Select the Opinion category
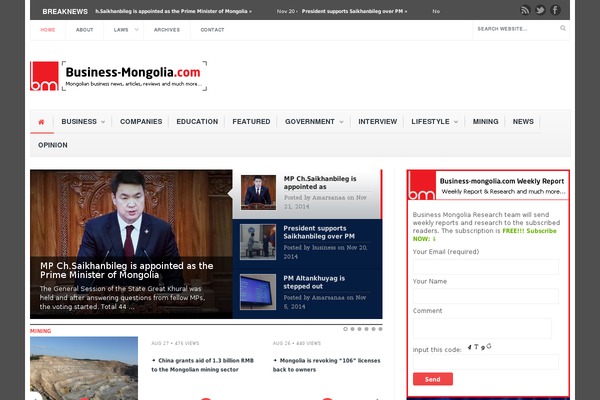The height and width of the screenshot is (400, 600). (52, 145)
